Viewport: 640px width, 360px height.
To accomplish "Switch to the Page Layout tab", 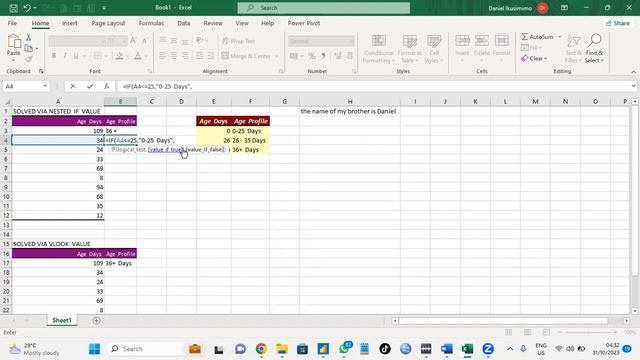I will [108, 23].
